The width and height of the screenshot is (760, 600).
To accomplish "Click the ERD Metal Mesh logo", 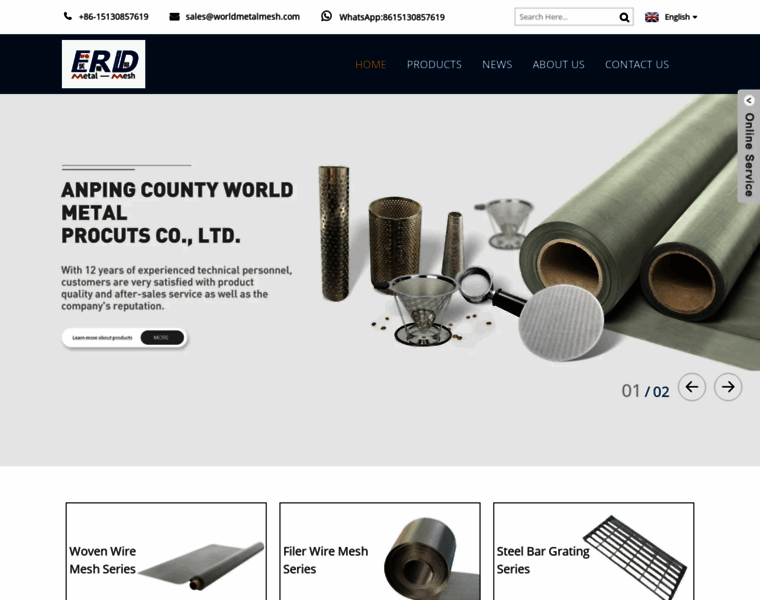I will pyautogui.click(x=103, y=64).
